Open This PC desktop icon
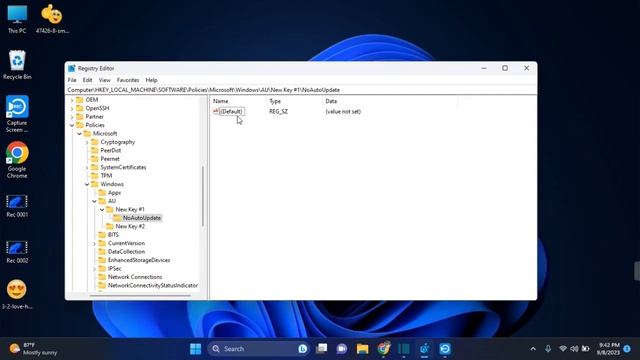The width and height of the screenshot is (640, 360). point(17,19)
